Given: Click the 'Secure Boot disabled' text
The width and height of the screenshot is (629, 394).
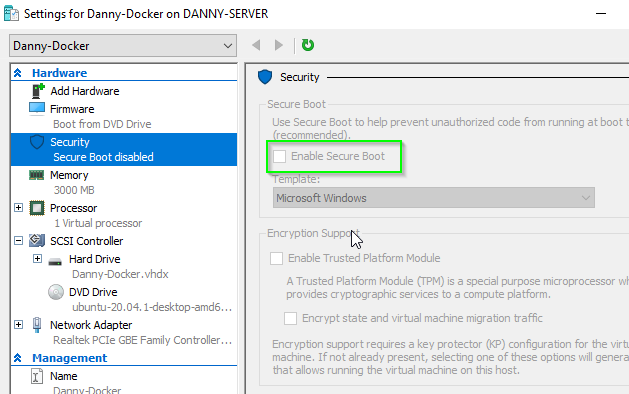Looking at the screenshot, I should [x=103, y=157].
